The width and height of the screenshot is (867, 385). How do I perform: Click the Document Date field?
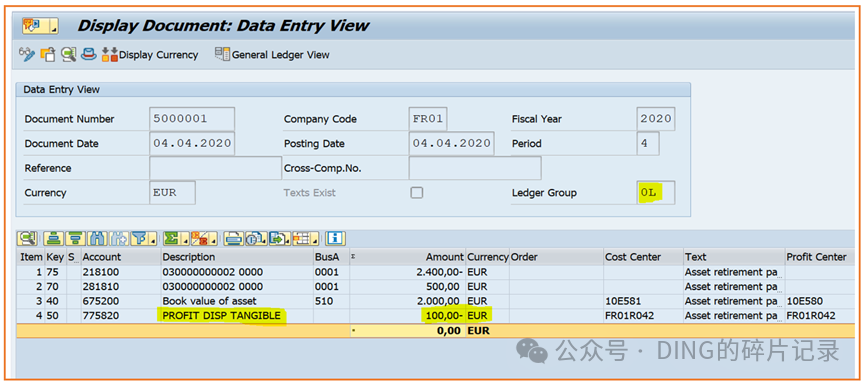click(x=192, y=143)
